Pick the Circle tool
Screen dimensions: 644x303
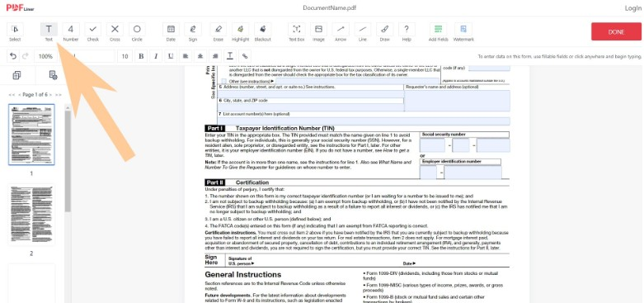137,30
